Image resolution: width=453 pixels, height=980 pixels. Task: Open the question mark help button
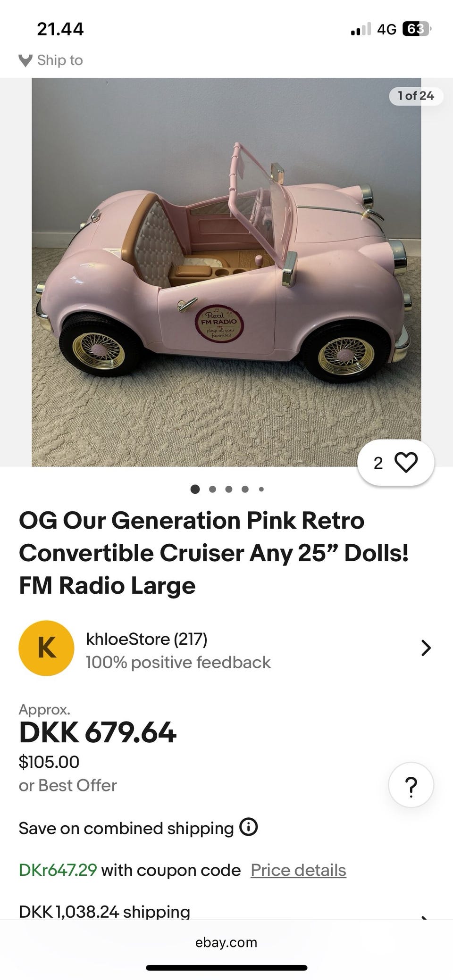click(411, 785)
